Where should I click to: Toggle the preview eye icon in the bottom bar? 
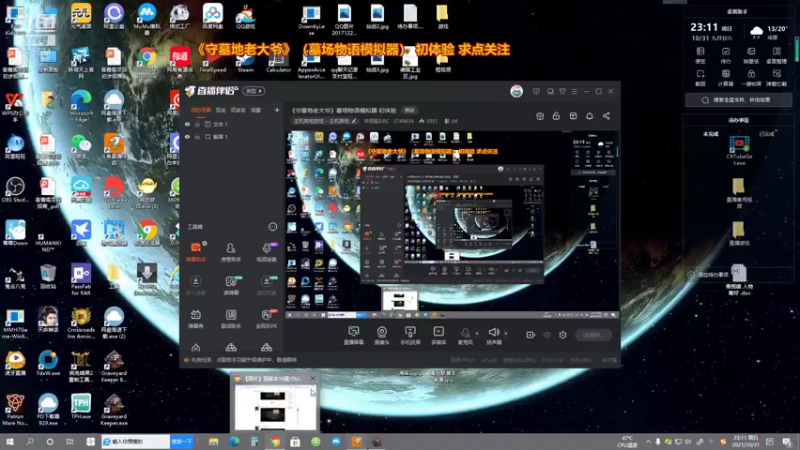(547, 335)
